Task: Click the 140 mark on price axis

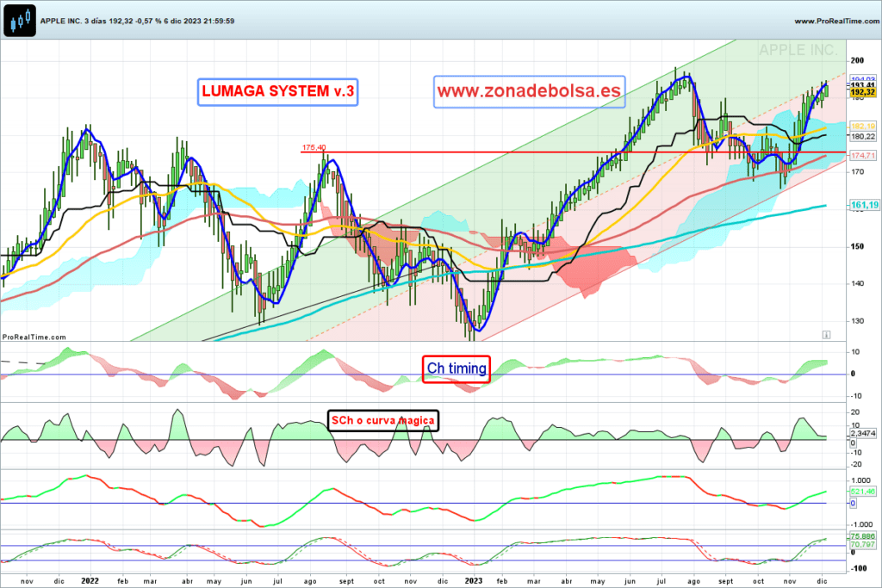Action: (x=857, y=283)
